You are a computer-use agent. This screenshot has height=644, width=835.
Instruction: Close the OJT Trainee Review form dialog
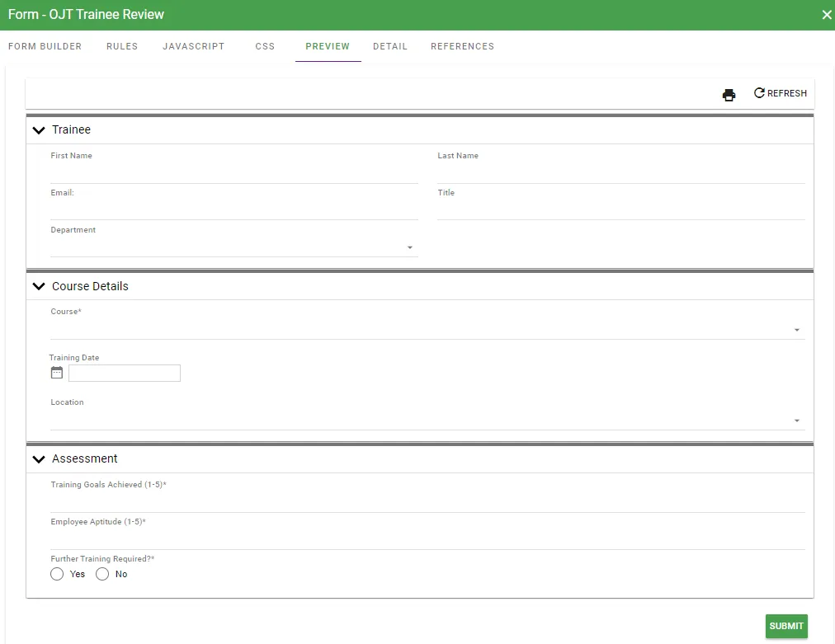(x=827, y=15)
